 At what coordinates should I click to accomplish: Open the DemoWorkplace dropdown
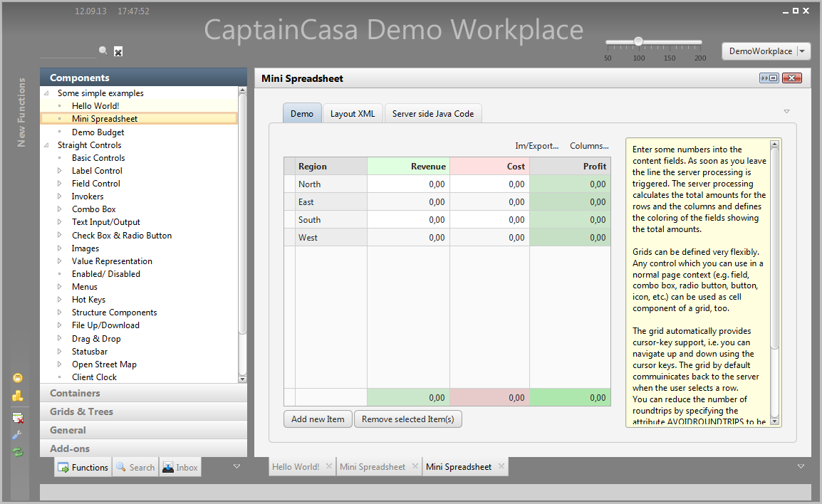[803, 51]
